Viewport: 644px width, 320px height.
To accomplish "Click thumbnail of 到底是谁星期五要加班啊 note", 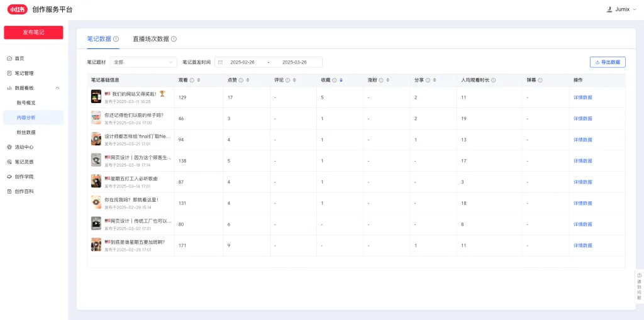I will 96,245.
